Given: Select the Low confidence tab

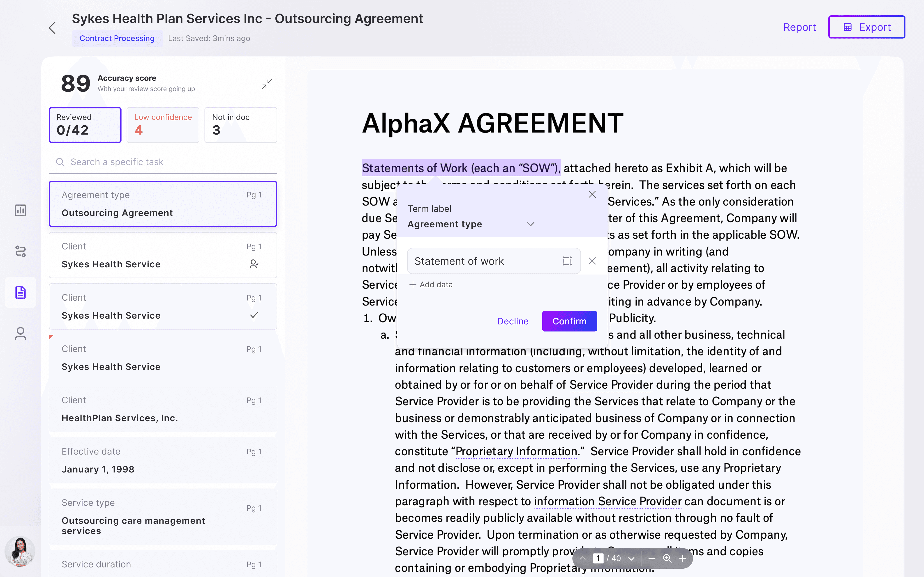Looking at the screenshot, I should (x=163, y=125).
